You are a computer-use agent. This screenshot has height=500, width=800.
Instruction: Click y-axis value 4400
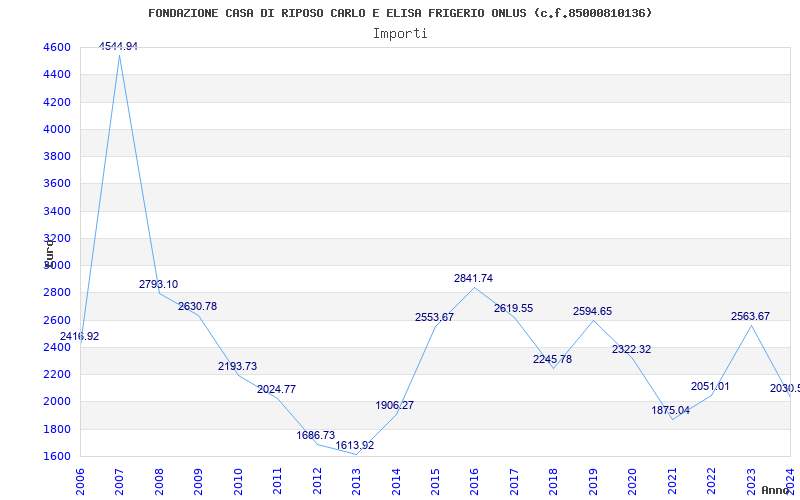tap(57, 74)
